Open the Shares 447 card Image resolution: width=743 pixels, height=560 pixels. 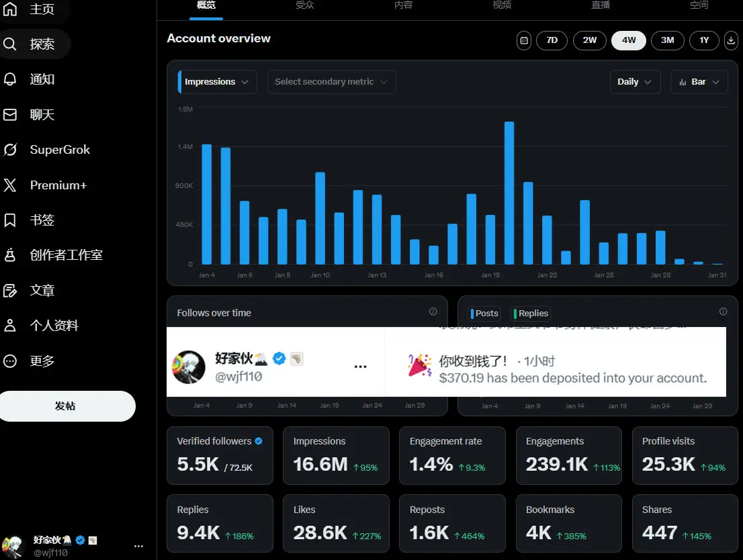[685, 524]
